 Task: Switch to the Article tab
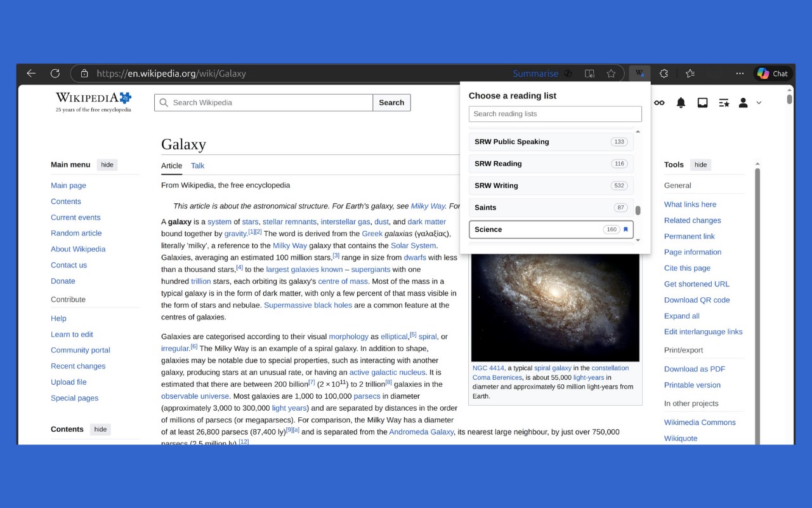(x=171, y=166)
